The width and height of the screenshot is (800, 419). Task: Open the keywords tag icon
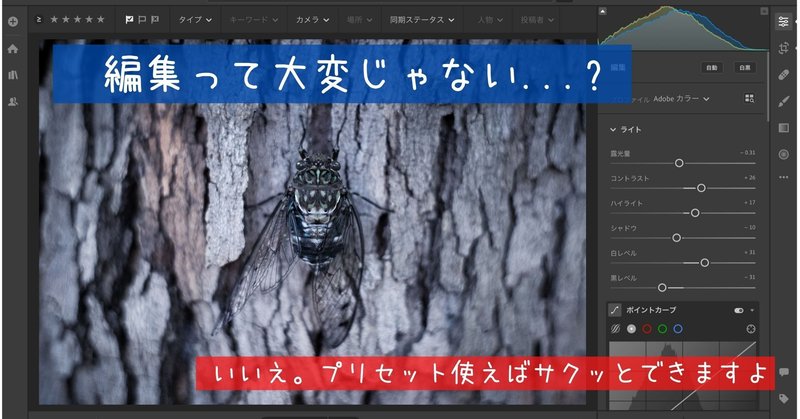point(784,399)
